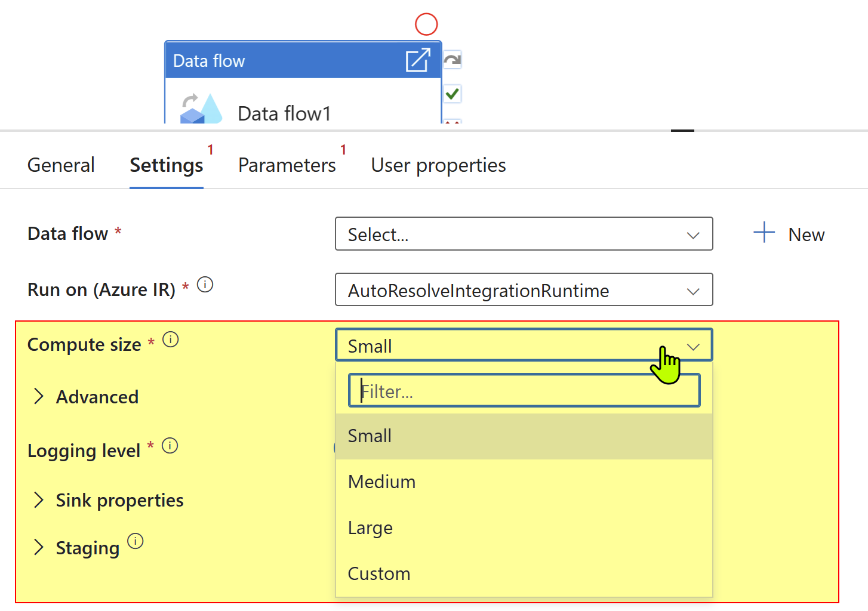
Task: Click the Logging level info icon
Action: click(x=170, y=445)
